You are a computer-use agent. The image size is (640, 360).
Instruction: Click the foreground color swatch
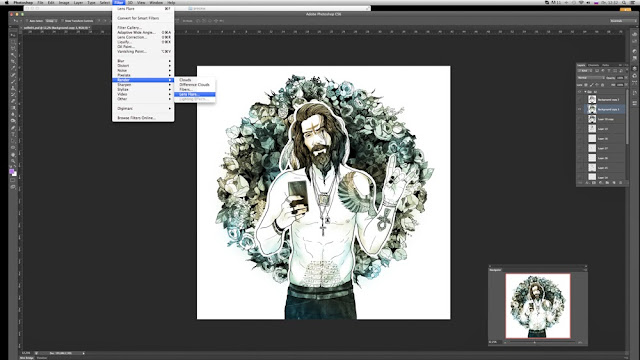(x=12, y=171)
